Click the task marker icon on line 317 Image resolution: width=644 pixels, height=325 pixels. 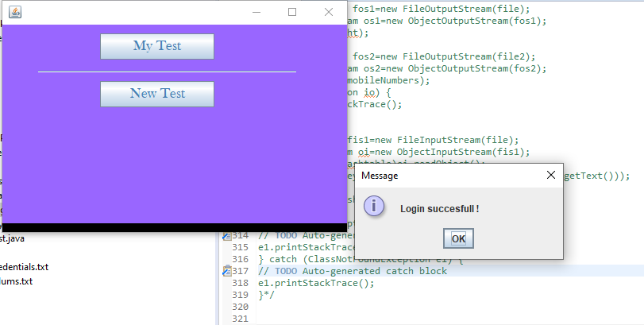pyautogui.click(x=227, y=271)
